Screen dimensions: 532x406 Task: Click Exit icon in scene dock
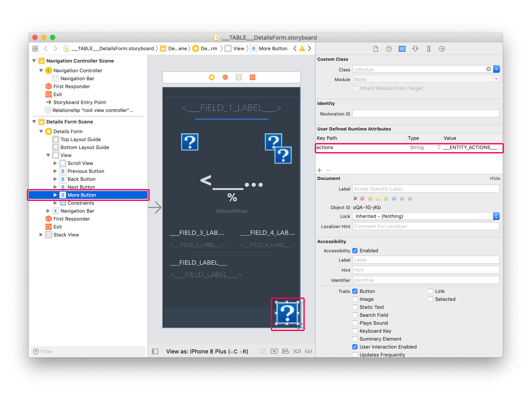coord(253,77)
